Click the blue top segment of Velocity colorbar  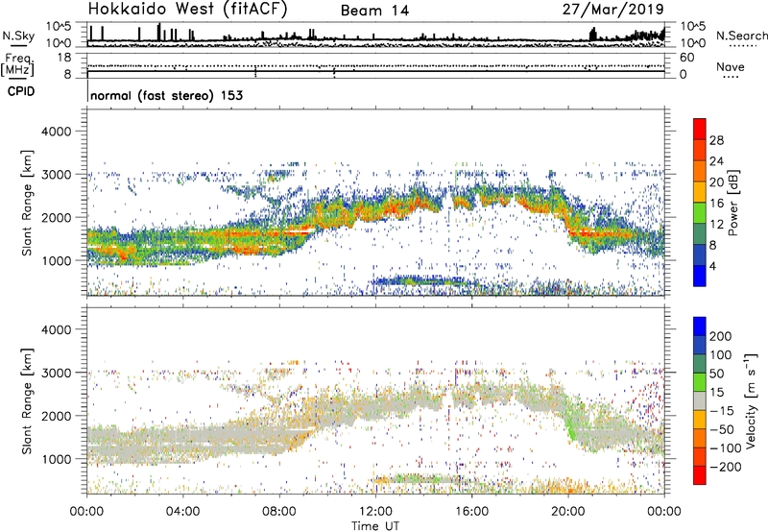tap(700, 326)
